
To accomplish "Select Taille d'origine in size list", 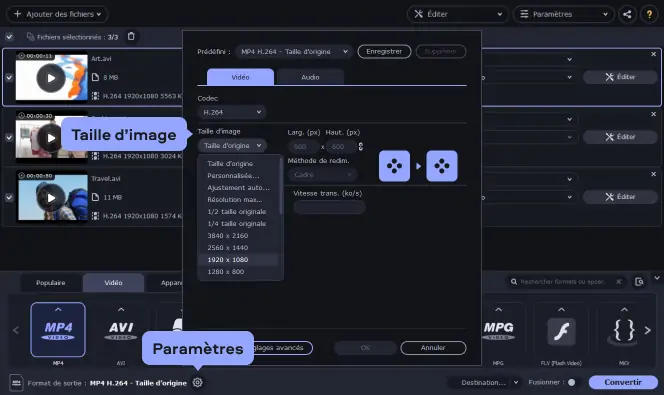I will 238,163.
